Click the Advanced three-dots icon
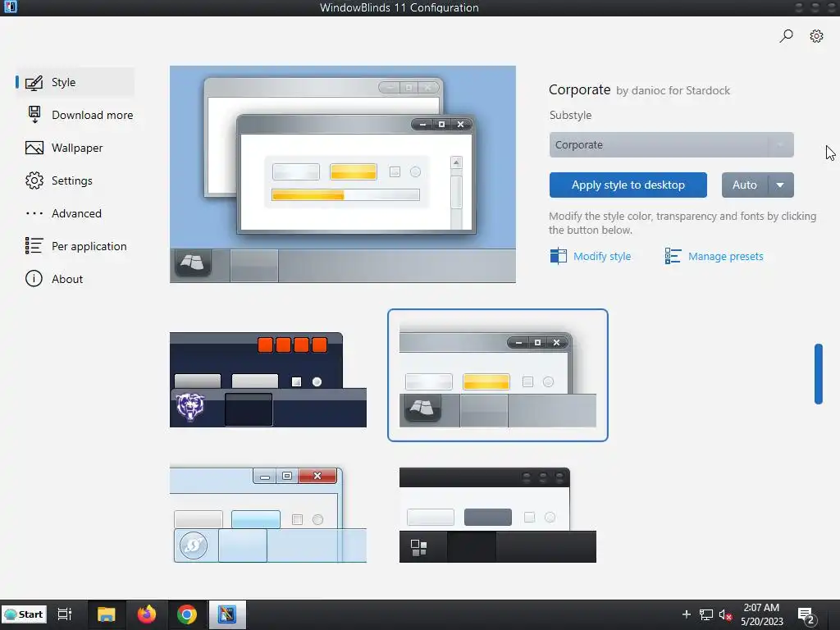Viewport: 840px width, 630px height. pos(34,213)
